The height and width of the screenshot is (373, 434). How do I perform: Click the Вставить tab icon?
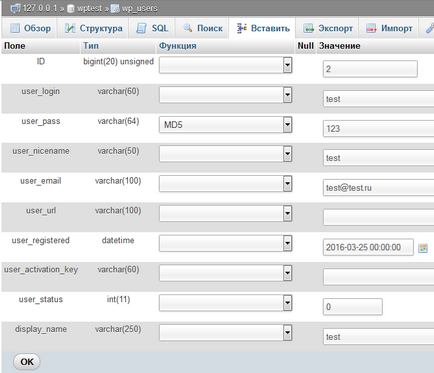[x=242, y=28]
